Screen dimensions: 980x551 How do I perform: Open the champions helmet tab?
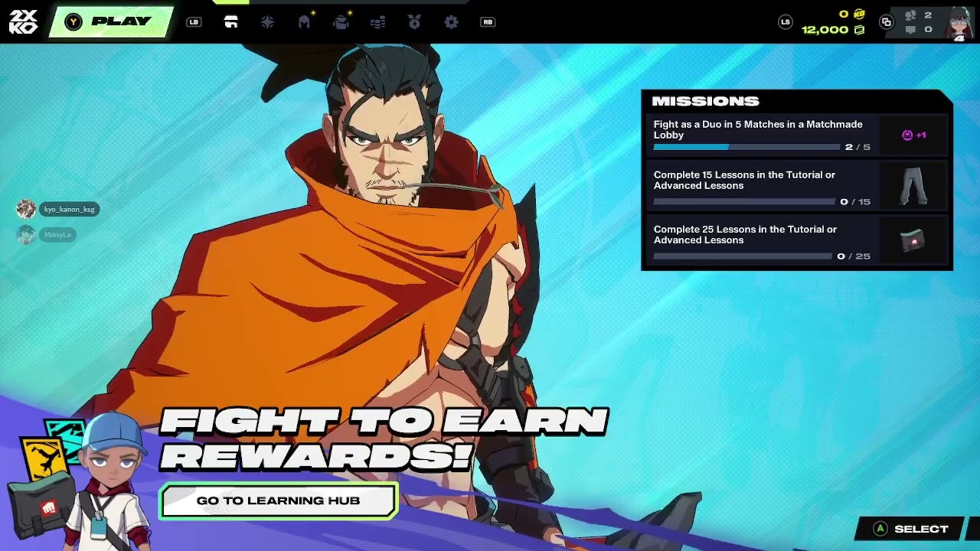click(305, 22)
